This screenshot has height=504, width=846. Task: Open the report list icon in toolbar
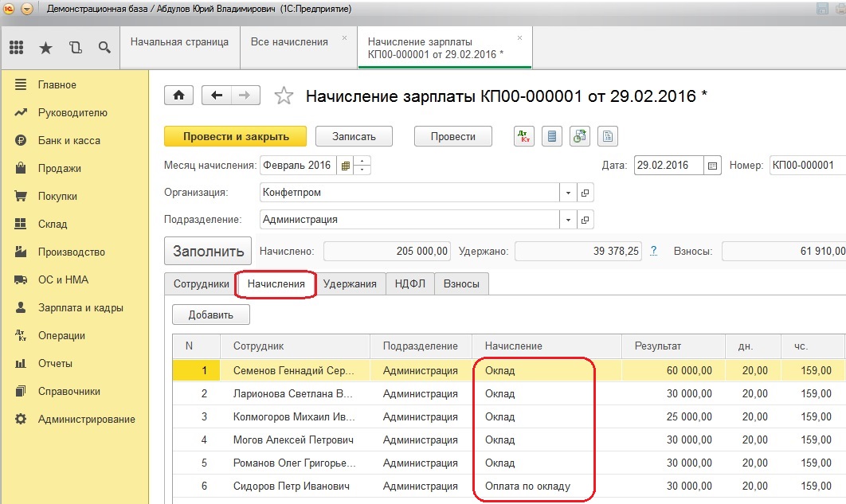click(x=551, y=136)
